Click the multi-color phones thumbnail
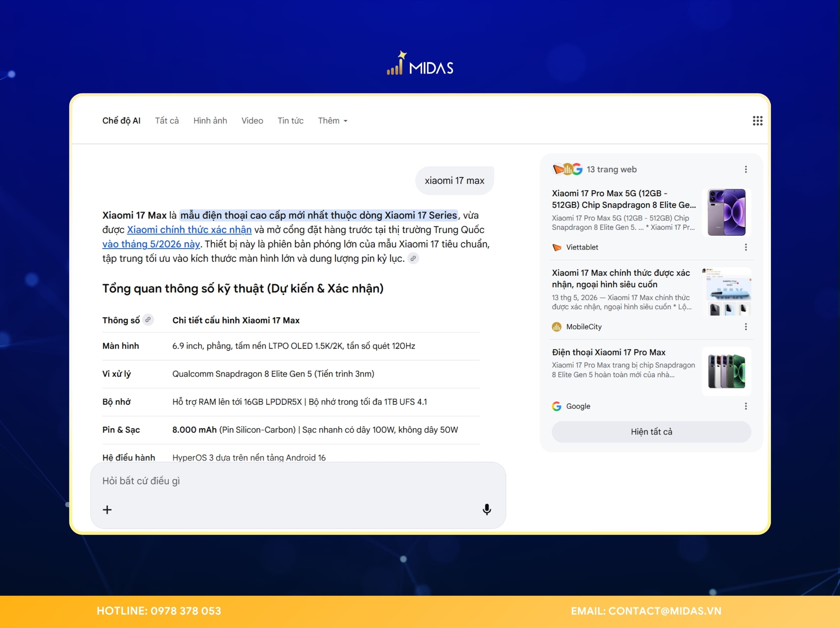The width and height of the screenshot is (840, 628). [726, 371]
